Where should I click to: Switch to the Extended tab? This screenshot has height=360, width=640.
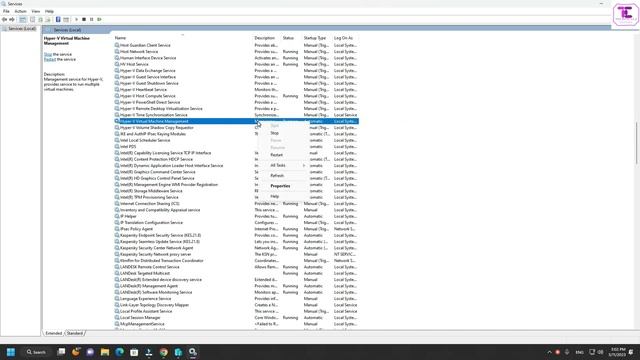[53, 333]
